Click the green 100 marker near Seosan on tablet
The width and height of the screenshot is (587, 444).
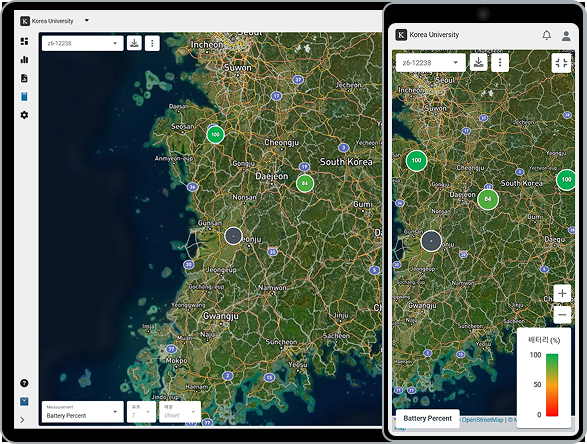click(215, 134)
